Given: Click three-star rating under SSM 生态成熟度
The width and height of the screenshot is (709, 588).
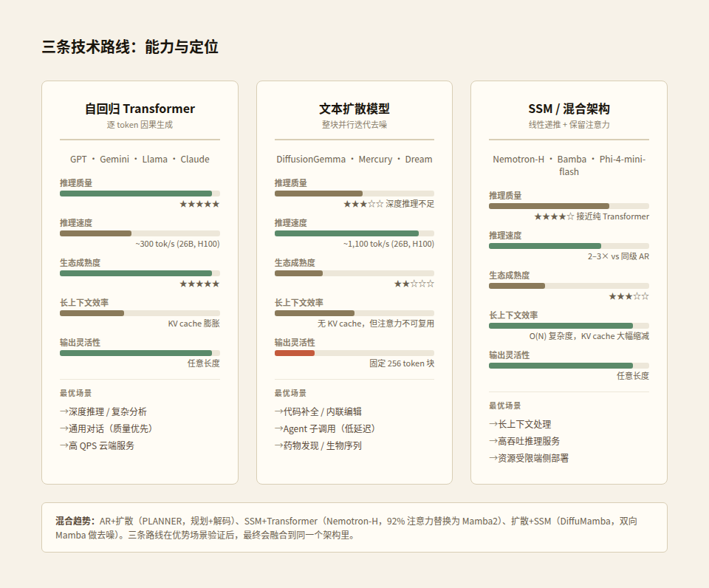Looking at the screenshot, I should pos(628,296).
